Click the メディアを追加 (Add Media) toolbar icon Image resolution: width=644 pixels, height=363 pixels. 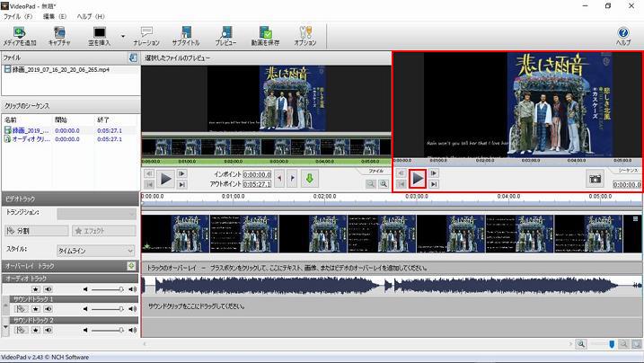(x=19, y=36)
